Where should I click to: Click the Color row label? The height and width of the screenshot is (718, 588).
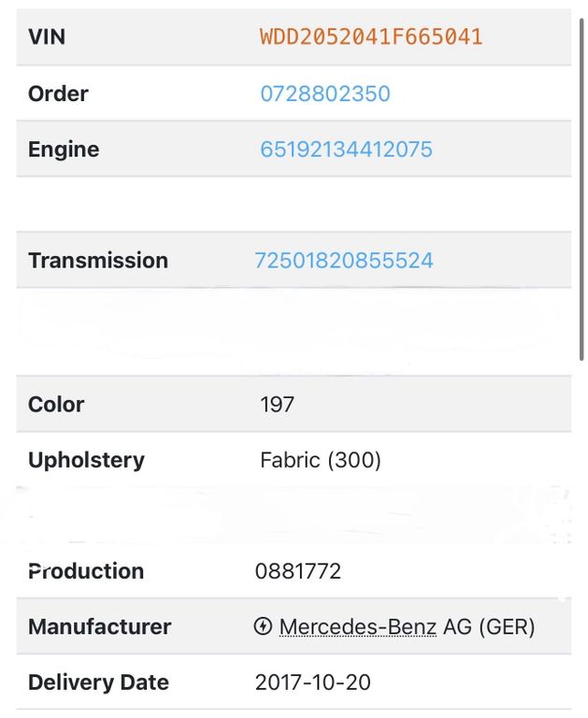click(x=56, y=405)
